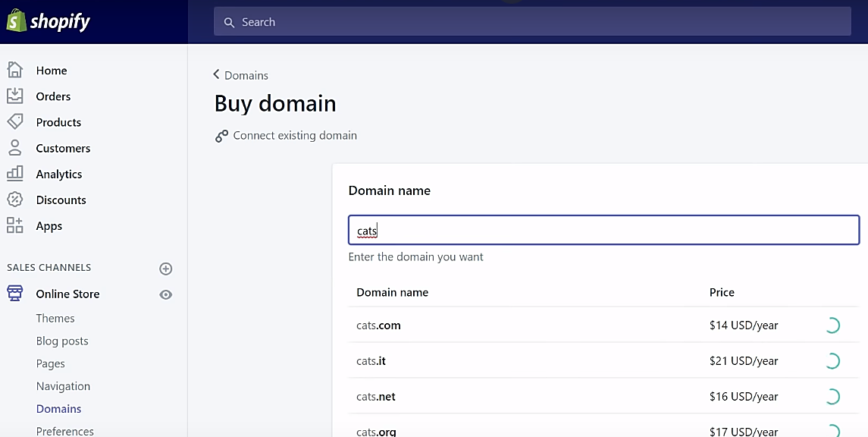
Task: Open Navigation under Online Store
Action: (63, 386)
